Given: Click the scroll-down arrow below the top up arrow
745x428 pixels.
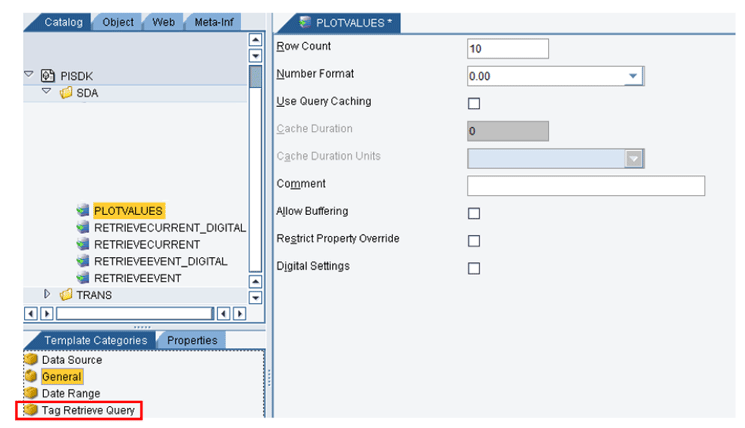Looking at the screenshot, I should [255, 56].
